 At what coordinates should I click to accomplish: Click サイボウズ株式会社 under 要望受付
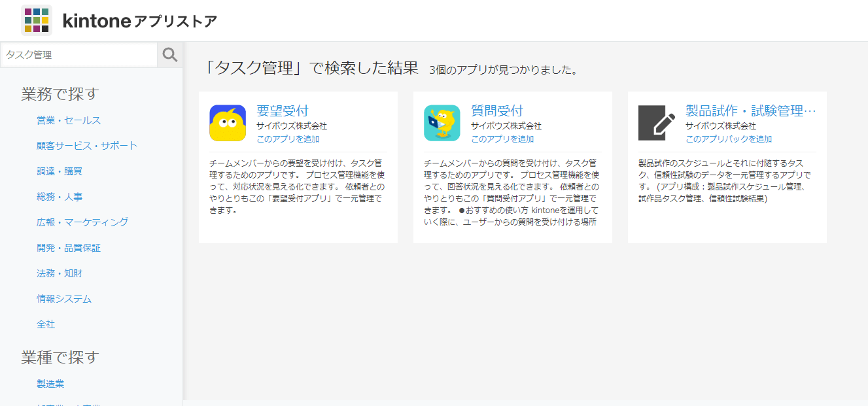tap(292, 126)
